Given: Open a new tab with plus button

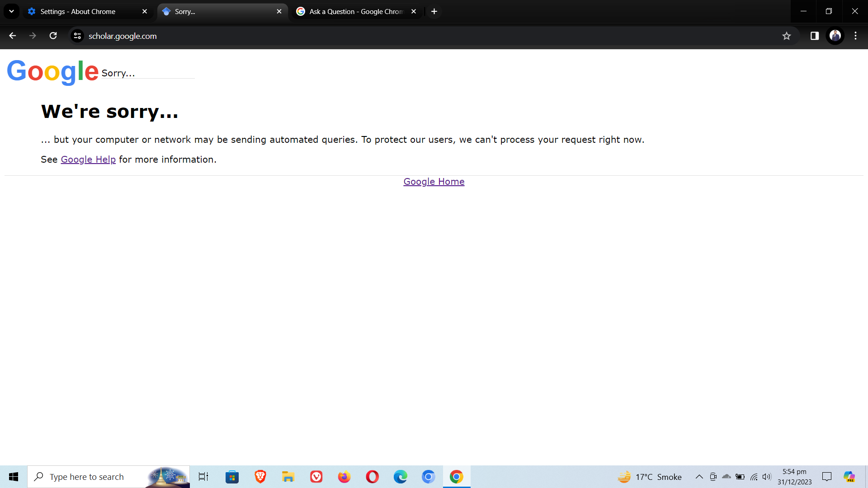Looking at the screenshot, I should 434,12.
